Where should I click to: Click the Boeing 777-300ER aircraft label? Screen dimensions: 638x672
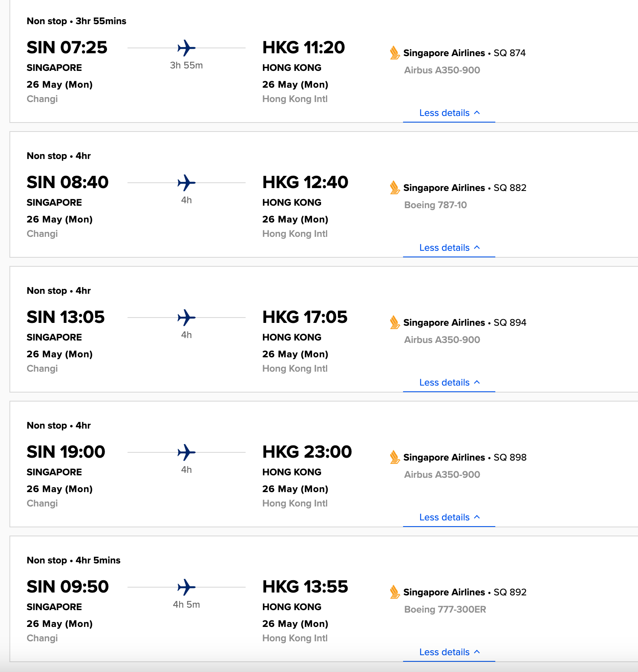(445, 609)
